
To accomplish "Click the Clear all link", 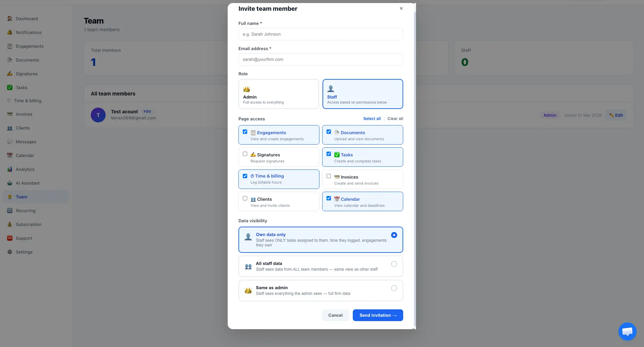I will click(395, 119).
